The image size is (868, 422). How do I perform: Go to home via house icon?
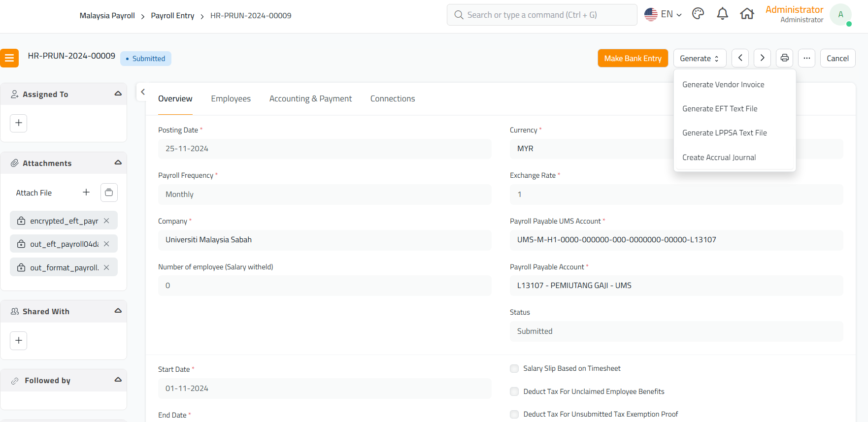click(x=747, y=14)
